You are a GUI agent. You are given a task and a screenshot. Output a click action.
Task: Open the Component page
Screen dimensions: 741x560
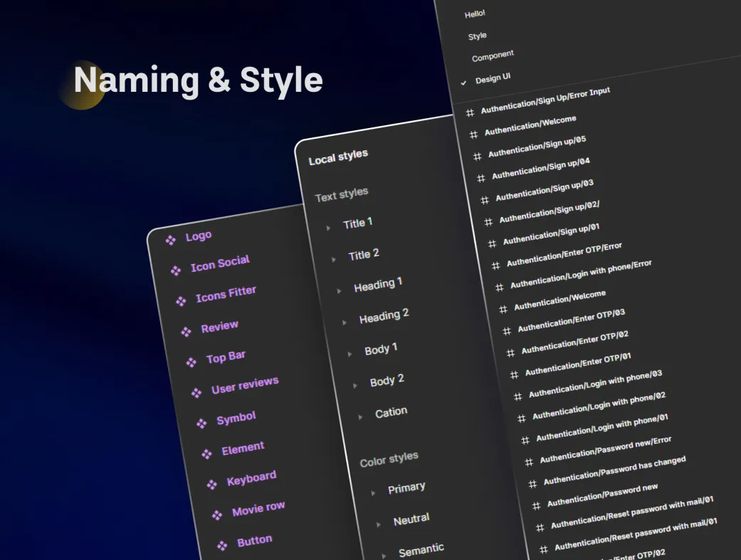coord(493,56)
